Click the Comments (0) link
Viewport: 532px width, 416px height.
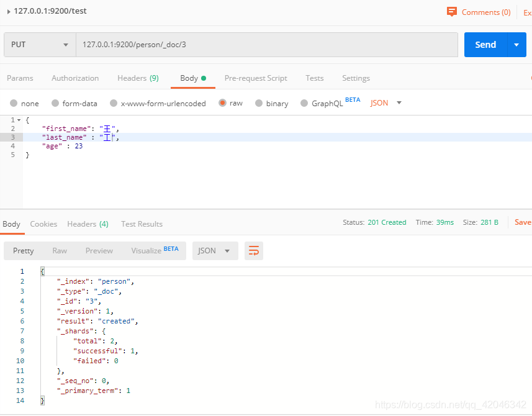486,12
